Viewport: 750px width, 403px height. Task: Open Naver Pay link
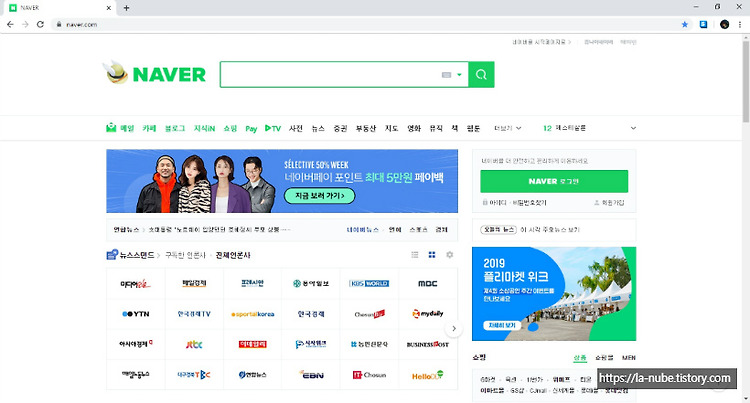point(251,129)
